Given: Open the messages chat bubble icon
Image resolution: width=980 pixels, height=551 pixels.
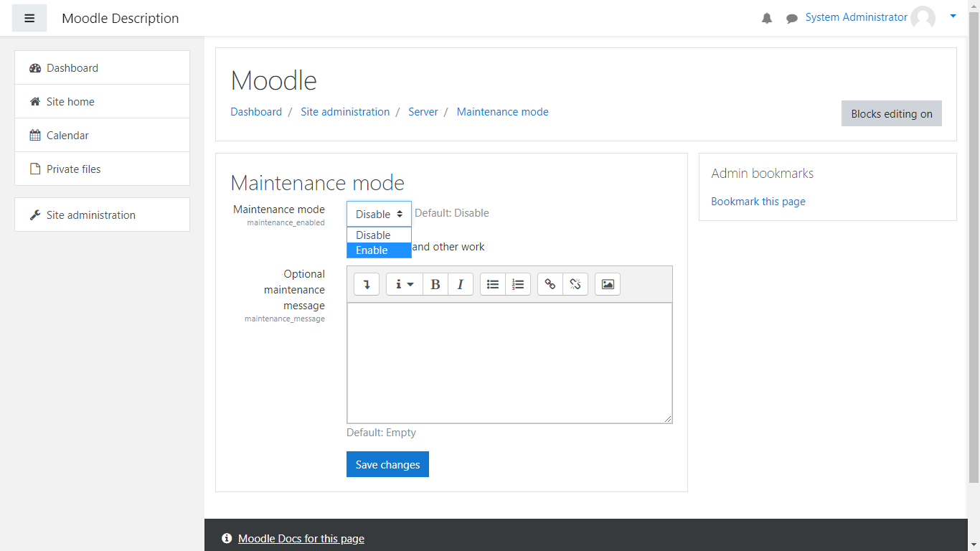Looking at the screenshot, I should [791, 19].
